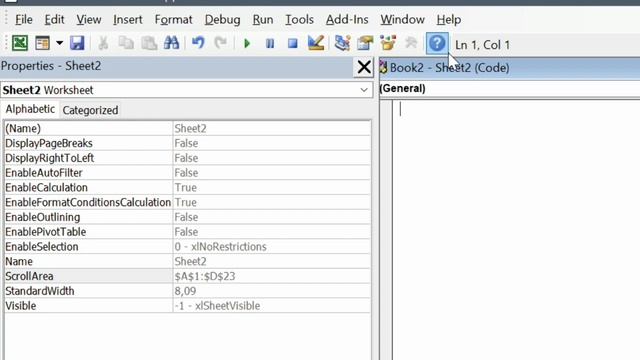
Task: Open the Debug menu
Action: 222,19
